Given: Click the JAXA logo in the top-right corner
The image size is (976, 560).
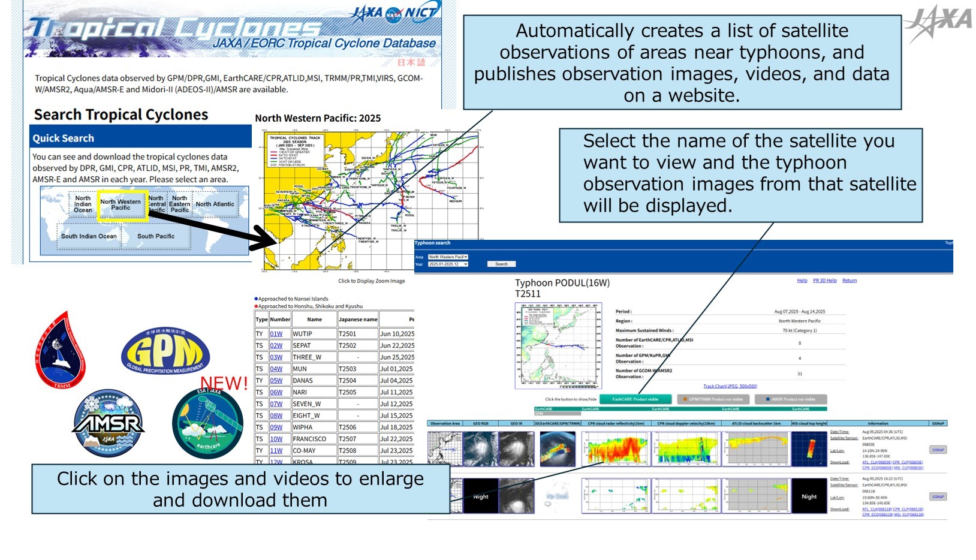Looking at the screenshot, I should click(939, 21).
